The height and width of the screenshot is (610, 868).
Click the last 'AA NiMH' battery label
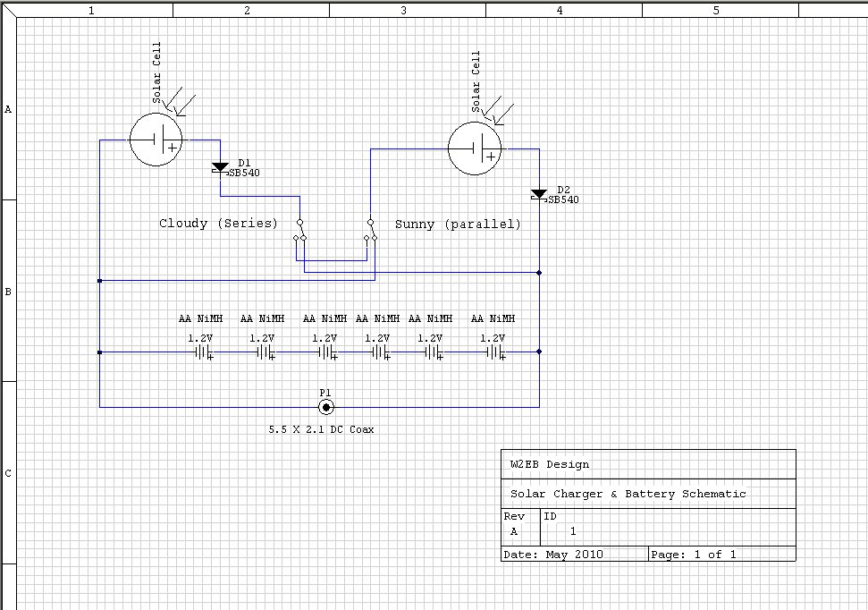pyautogui.click(x=493, y=318)
